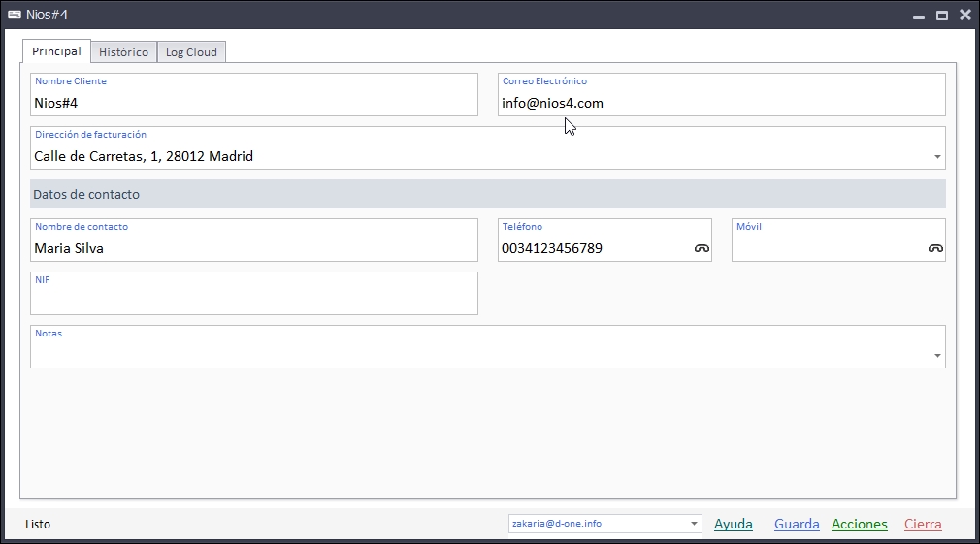Click into the Correo Electrónico field

(720, 103)
